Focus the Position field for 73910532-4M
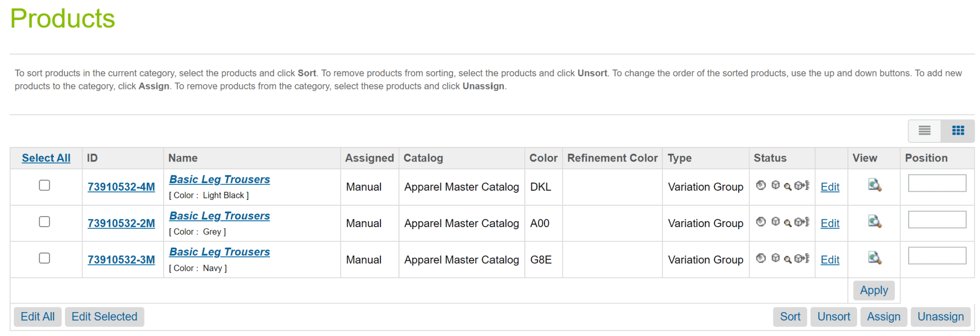The width and height of the screenshot is (980, 336). [x=937, y=183]
